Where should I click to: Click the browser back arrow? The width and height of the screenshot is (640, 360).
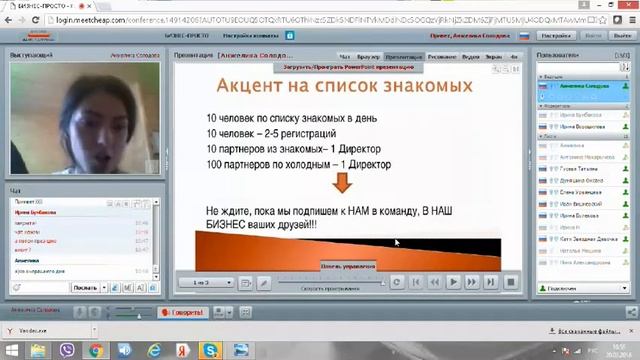8,20
